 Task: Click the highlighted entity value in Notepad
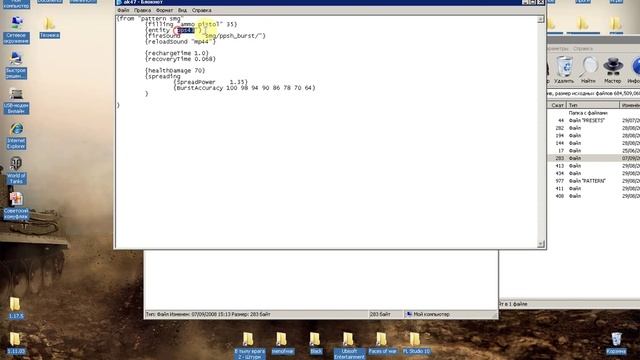(186, 30)
